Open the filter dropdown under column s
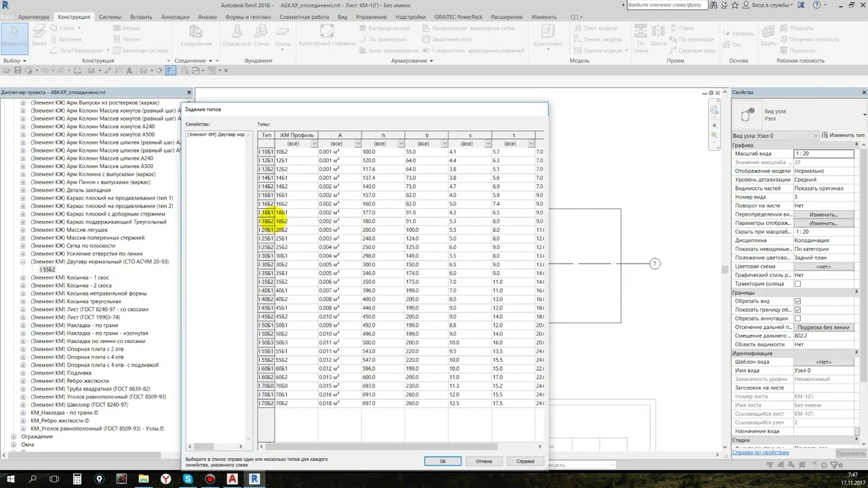This screenshot has height=488, width=868. click(488, 144)
